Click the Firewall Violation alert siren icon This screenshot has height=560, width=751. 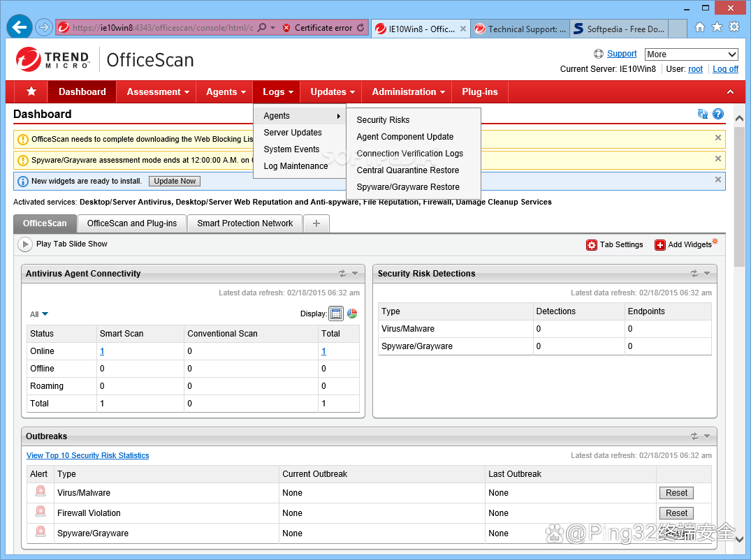(x=41, y=511)
